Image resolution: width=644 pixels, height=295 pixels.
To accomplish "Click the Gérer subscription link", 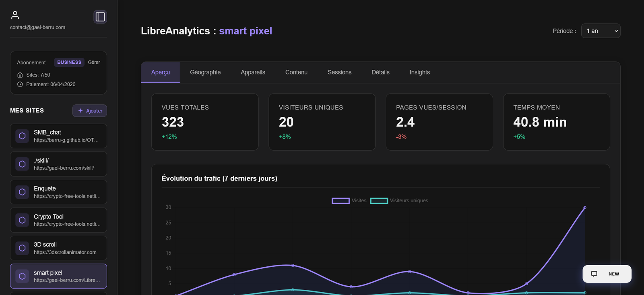I will coord(94,62).
